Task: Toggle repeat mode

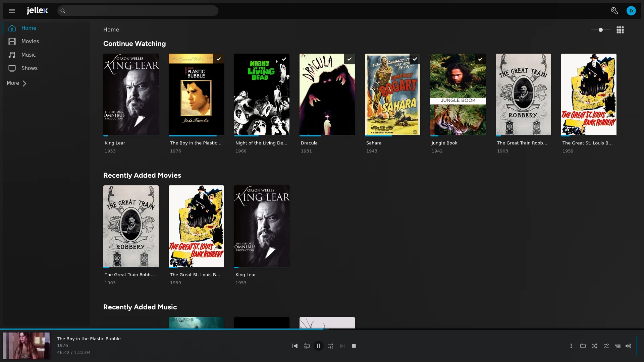Action: 583,346
